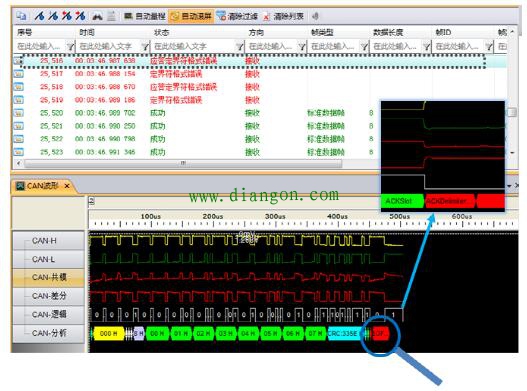
Task: Click the binoculars search icon in toolbar
Action: (97, 16)
